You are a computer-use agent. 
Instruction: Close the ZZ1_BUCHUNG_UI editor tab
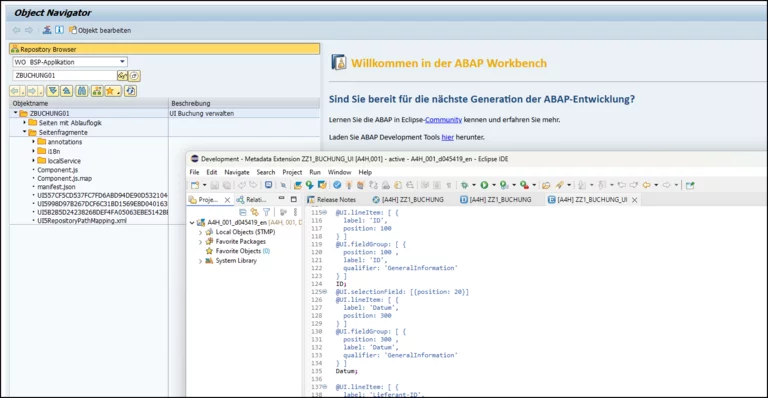(x=634, y=200)
